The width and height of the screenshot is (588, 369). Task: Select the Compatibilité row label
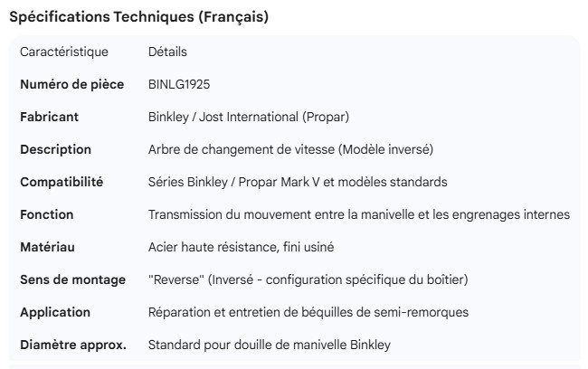point(62,183)
